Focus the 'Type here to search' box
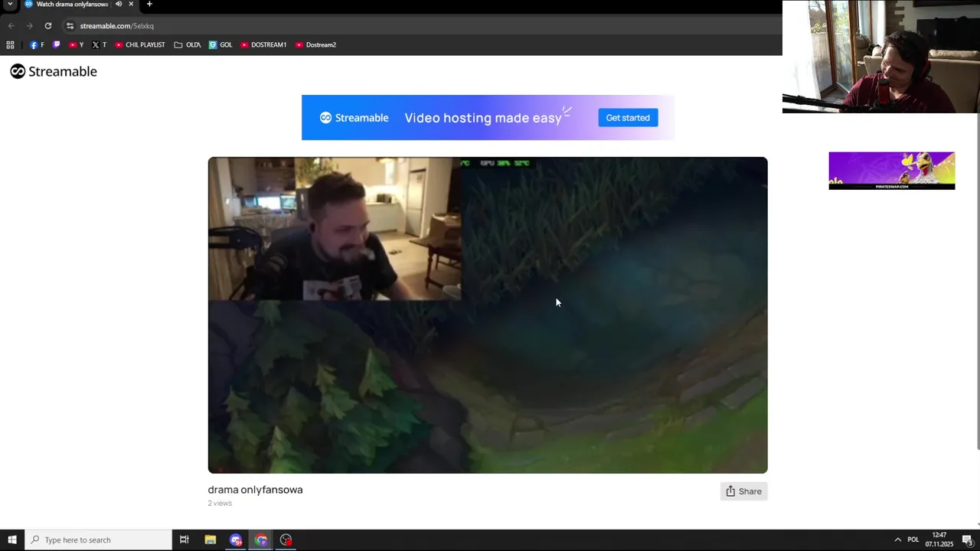Screen dimensions: 980x551 [x=98, y=540]
